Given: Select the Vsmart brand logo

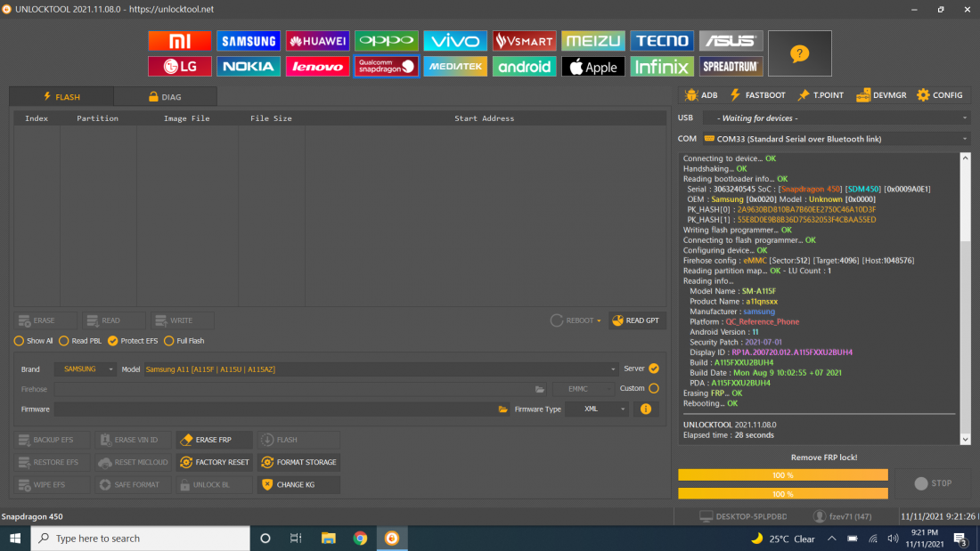Looking at the screenshot, I should [x=524, y=41].
